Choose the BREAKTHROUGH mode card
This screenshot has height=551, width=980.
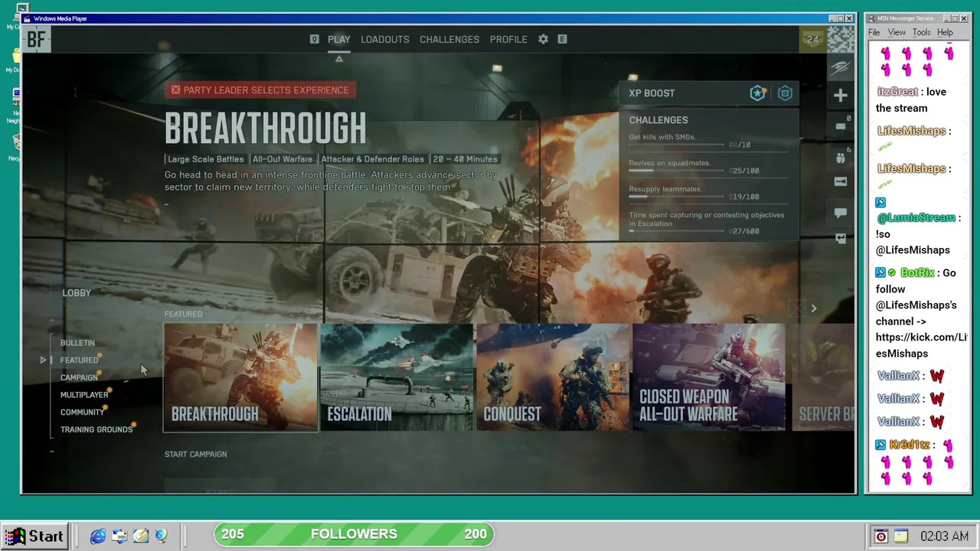[240, 377]
